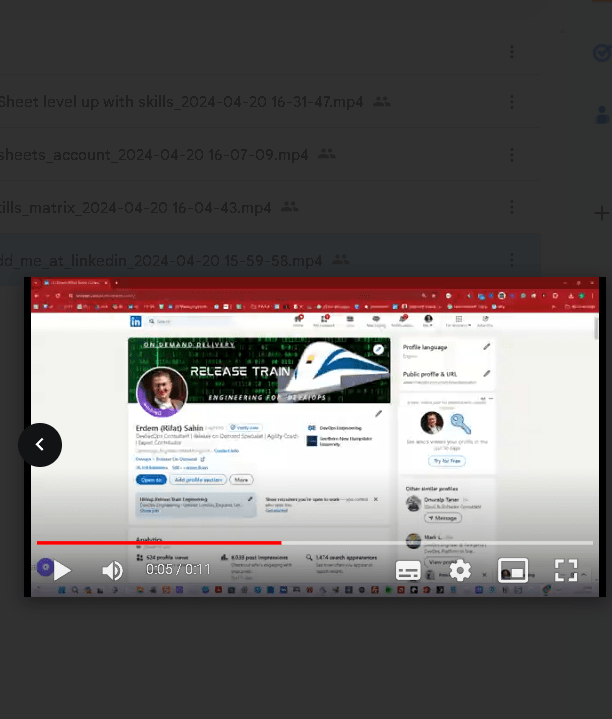Click the LinkedIn search field in video
The width and height of the screenshot is (612, 719).
(190, 321)
